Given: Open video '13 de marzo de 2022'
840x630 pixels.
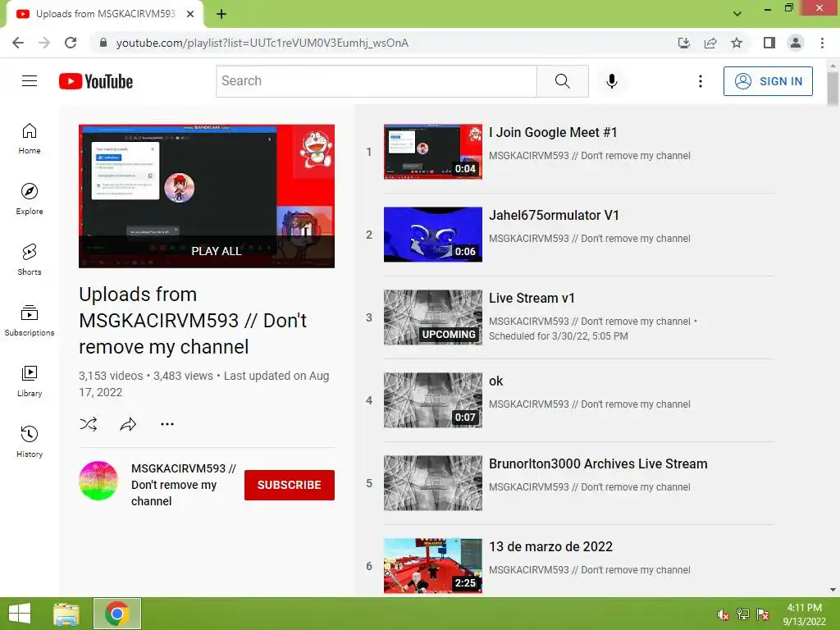Looking at the screenshot, I should [x=550, y=546].
